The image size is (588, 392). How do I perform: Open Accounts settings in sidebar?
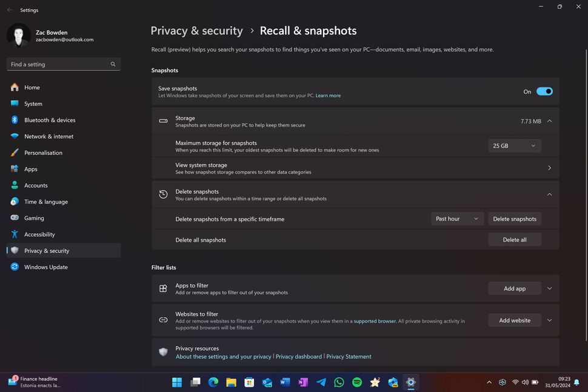pos(36,185)
